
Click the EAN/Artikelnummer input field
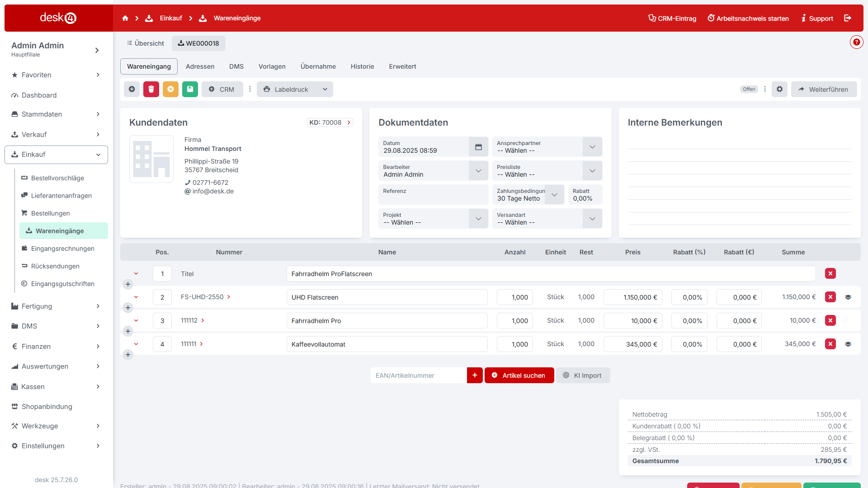pos(418,375)
